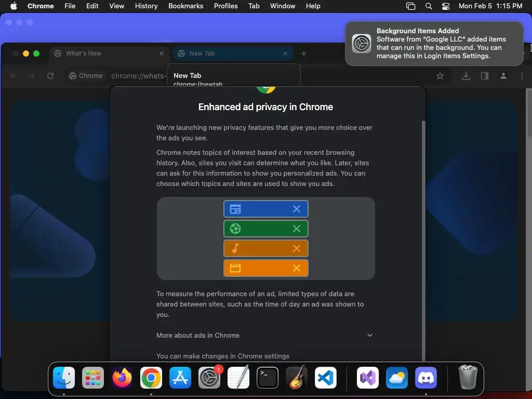Open the File menu
Image resolution: width=532 pixels, height=399 pixels.
click(70, 6)
